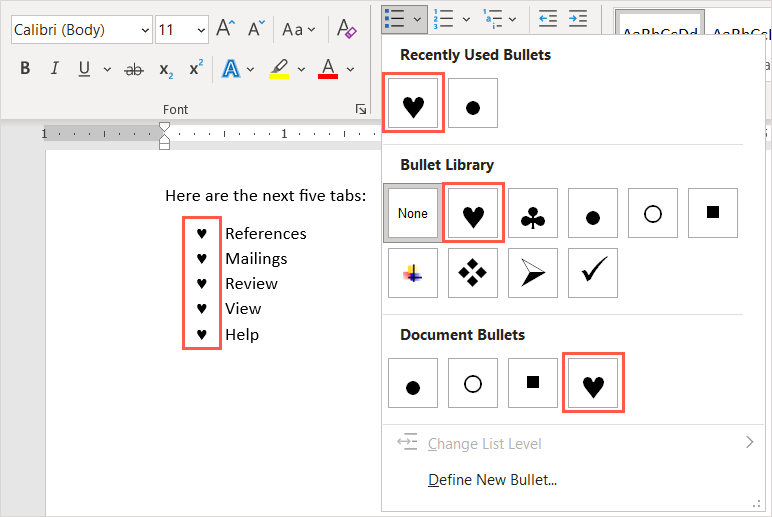This screenshot has width=772, height=517.
Task: Click the Normal style thumbnail
Action: (660, 24)
